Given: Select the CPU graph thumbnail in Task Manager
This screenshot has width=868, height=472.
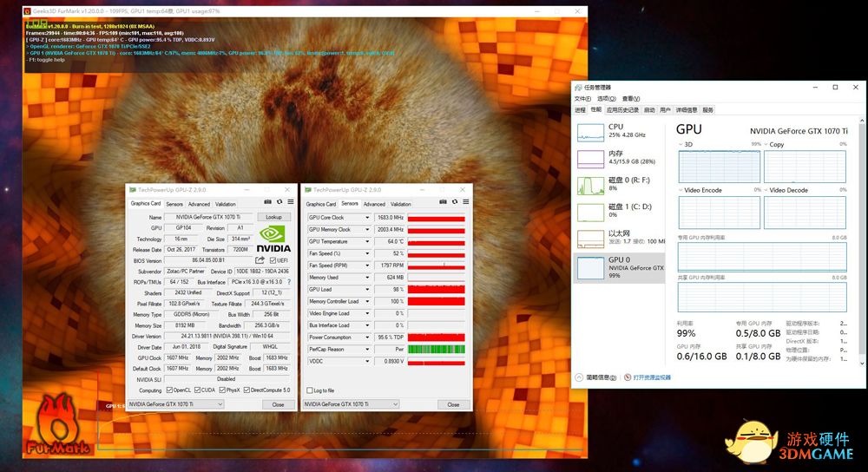Looking at the screenshot, I should pyautogui.click(x=590, y=133).
